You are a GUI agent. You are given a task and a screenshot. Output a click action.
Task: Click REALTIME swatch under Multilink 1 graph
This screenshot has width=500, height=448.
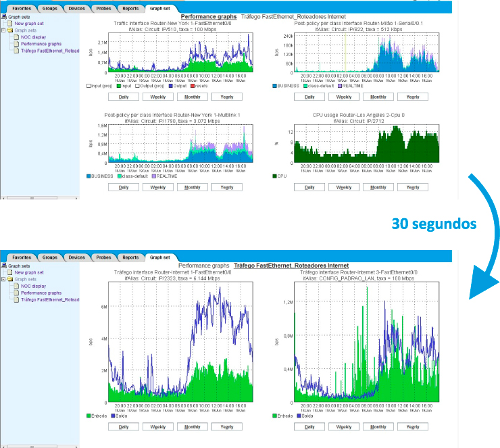pos(153,176)
